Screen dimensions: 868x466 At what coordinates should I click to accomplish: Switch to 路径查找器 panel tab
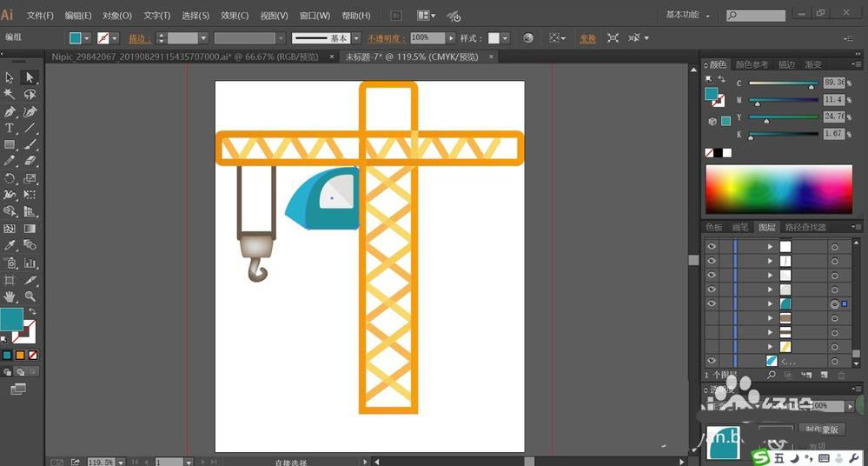(x=805, y=227)
